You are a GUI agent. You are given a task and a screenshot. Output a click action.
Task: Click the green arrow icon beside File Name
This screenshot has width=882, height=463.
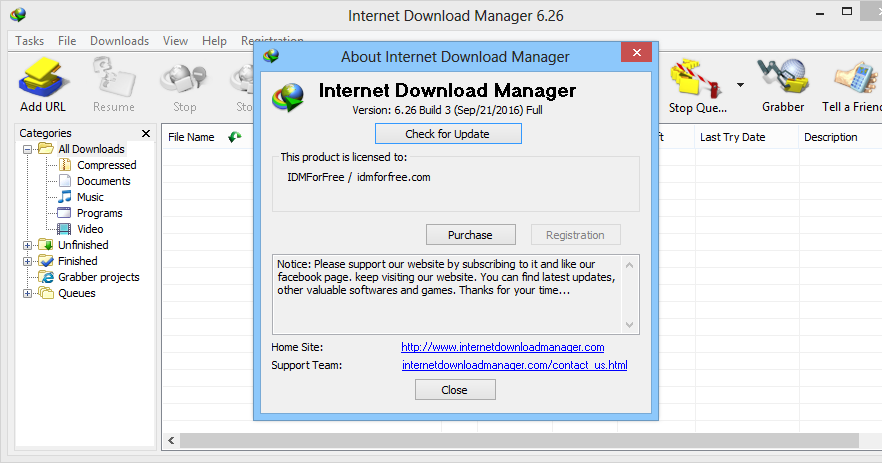[x=235, y=137]
